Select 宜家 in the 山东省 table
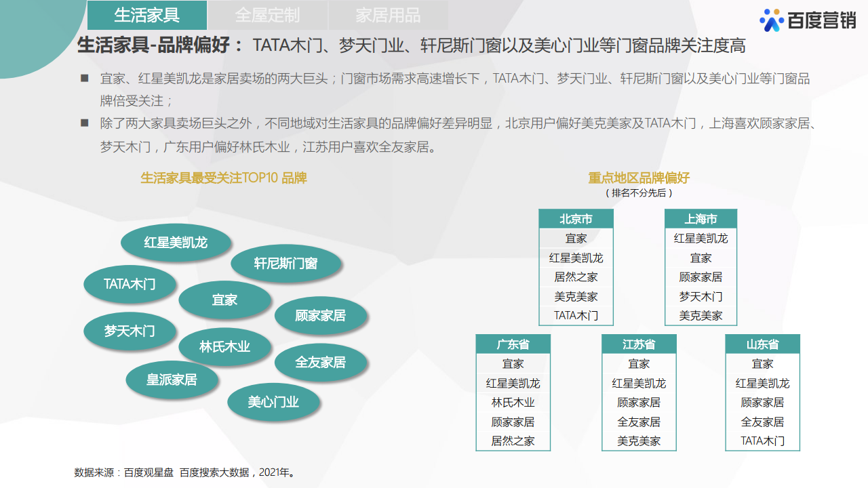Image resolution: width=868 pixels, height=488 pixels. click(x=762, y=363)
